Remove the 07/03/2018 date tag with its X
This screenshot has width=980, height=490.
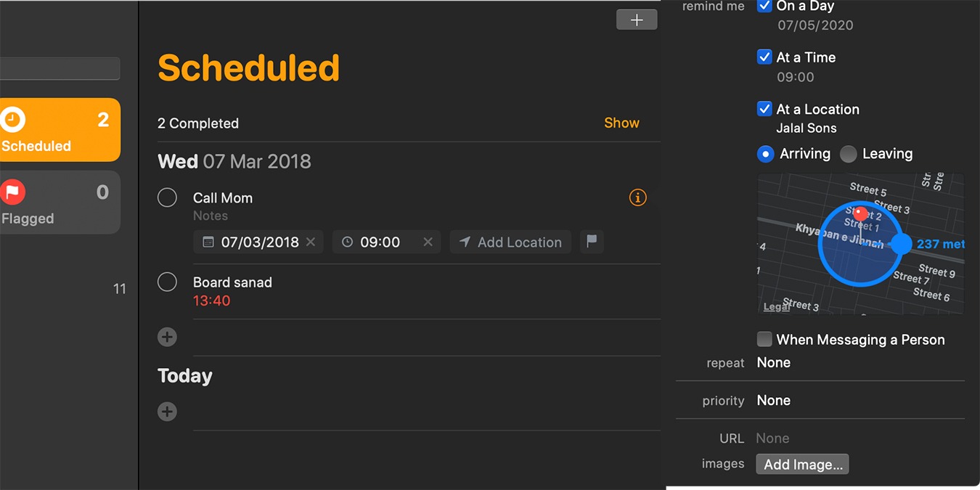pyautogui.click(x=311, y=242)
